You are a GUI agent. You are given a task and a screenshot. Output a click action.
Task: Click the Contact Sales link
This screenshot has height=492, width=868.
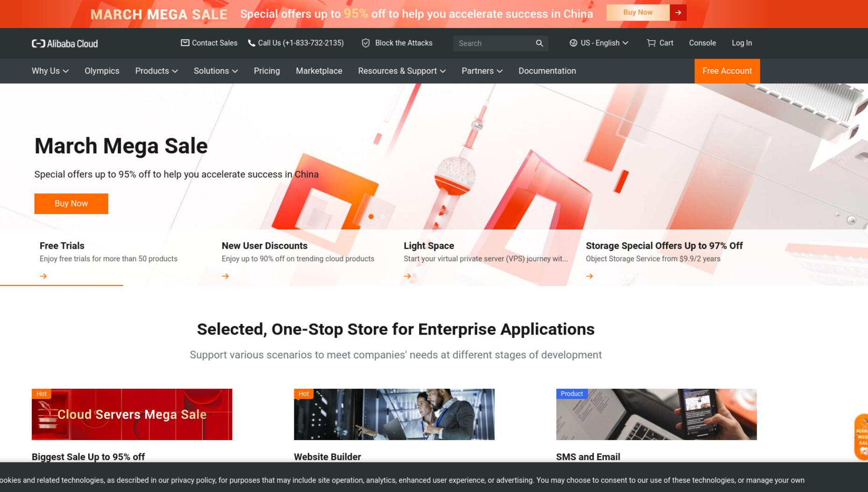[209, 43]
